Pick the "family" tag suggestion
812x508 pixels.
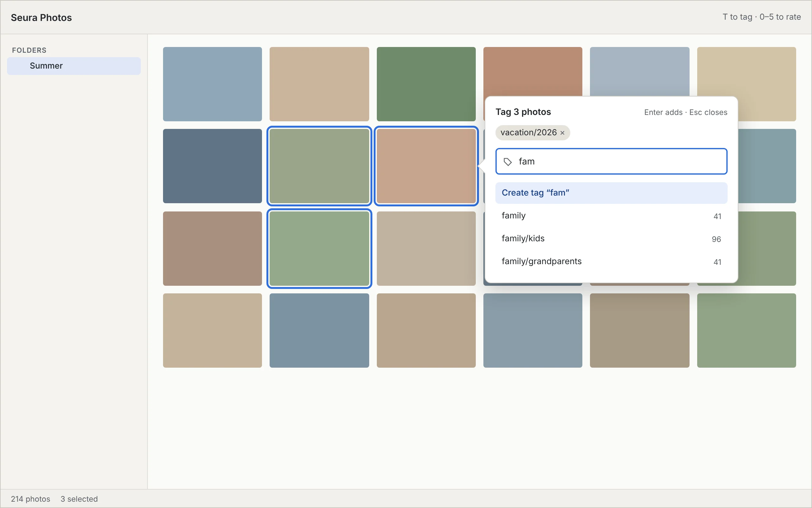[x=611, y=216]
